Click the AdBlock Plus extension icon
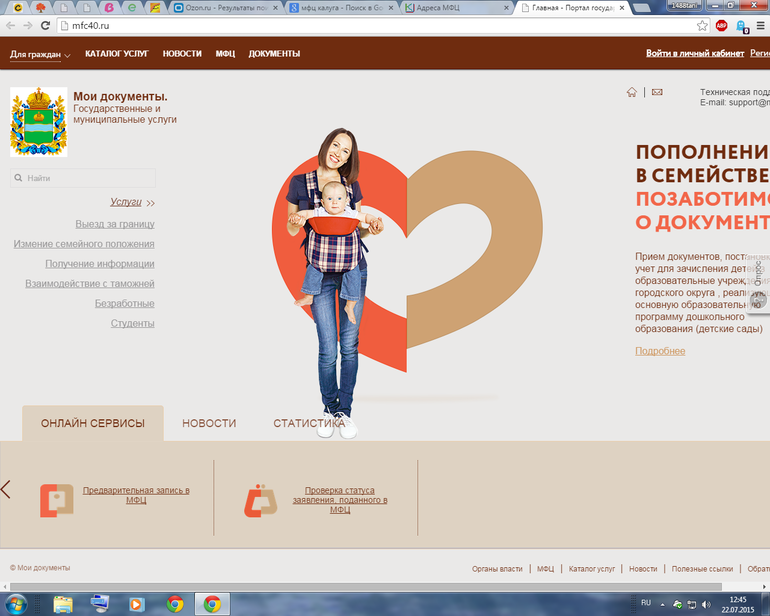This screenshot has height=616, width=770. pos(721,26)
